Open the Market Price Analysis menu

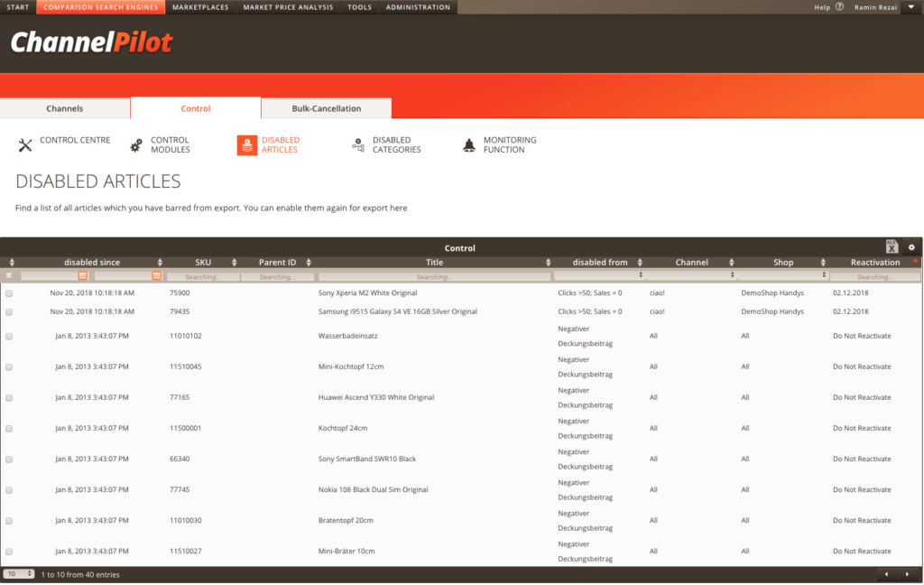[288, 7]
